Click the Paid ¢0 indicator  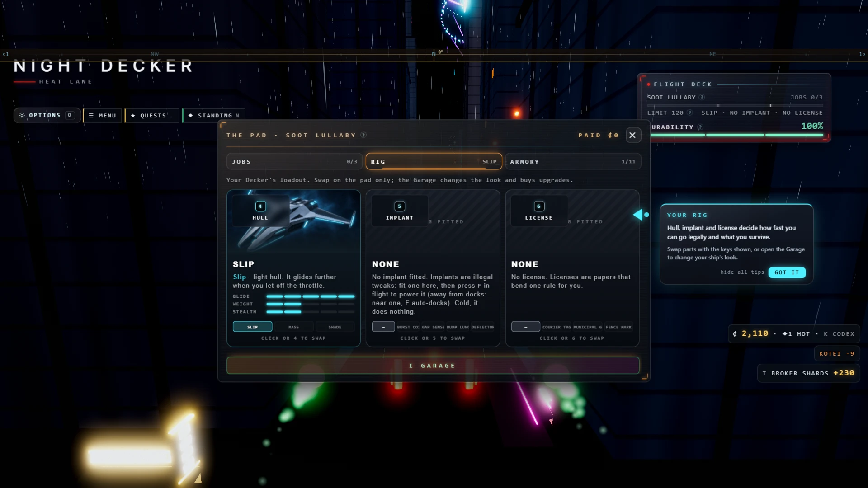(x=599, y=135)
